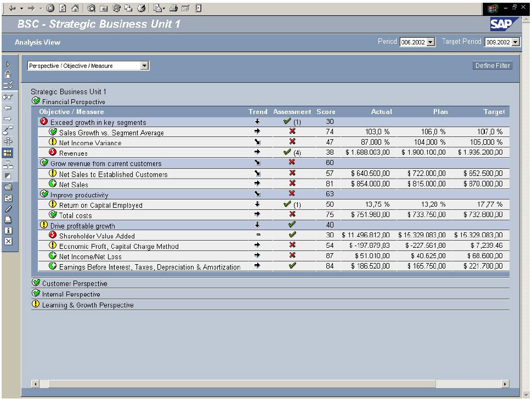Click Sales Growth vs. Segment Average measure
The height and width of the screenshot is (399, 532).
click(x=112, y=133)
